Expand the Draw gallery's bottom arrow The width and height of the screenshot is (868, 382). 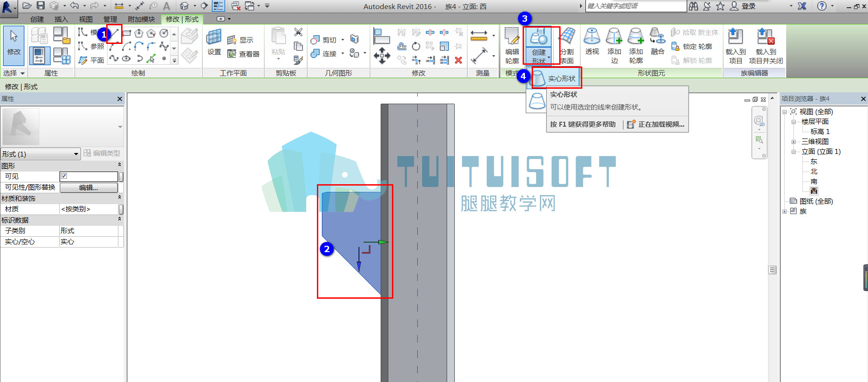pyautogui.click(x=174, y=60)
